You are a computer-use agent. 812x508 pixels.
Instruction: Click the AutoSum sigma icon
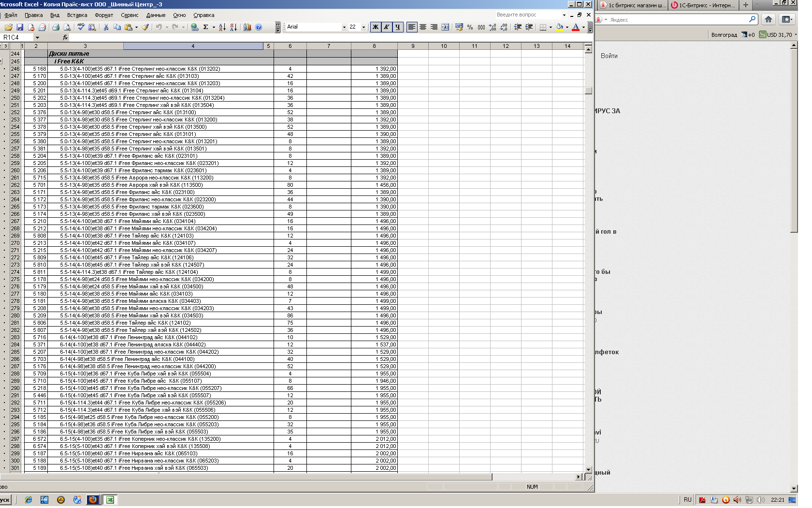[206, 27]
